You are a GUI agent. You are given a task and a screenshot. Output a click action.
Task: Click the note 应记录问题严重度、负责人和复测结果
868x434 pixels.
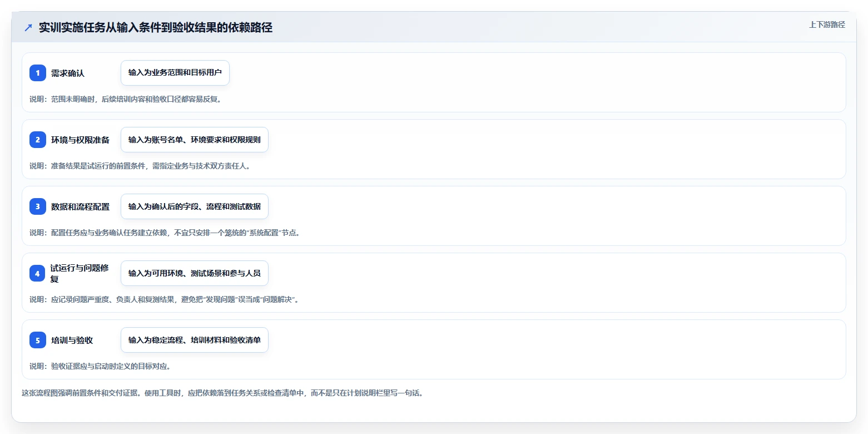click(x=165, y=299)
